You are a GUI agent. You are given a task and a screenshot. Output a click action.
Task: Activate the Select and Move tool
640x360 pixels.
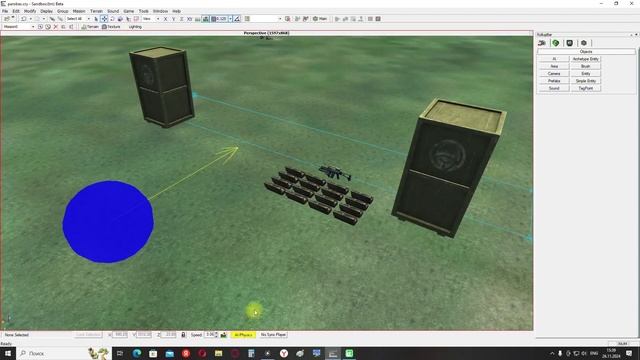pos(104,19)
